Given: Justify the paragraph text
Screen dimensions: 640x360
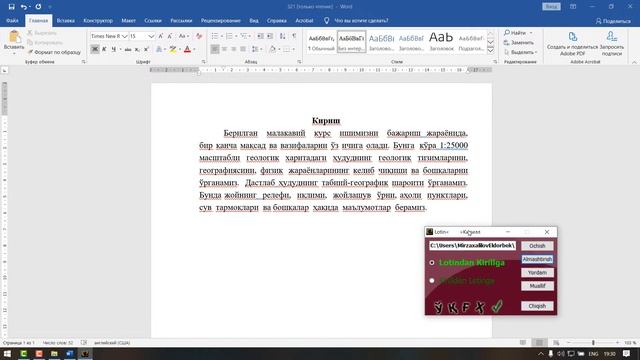Looking at the screenshot, I should pos(243,49).
